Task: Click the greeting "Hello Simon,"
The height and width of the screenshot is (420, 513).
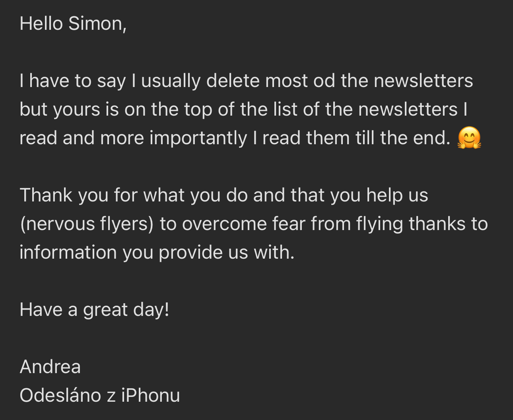Action: (x=73, y=24)
